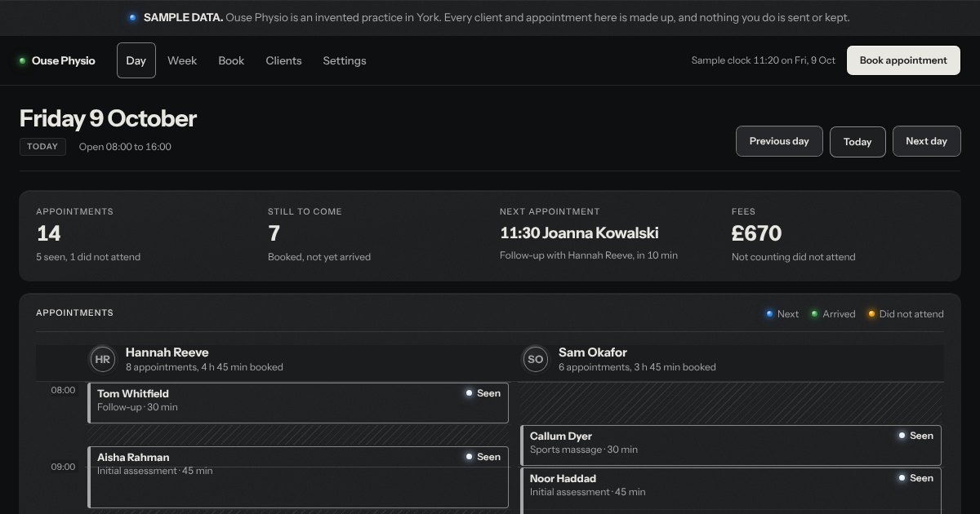The image size is (980, 514).
Task: Go to the Previous day
Action: coord(779,141)
